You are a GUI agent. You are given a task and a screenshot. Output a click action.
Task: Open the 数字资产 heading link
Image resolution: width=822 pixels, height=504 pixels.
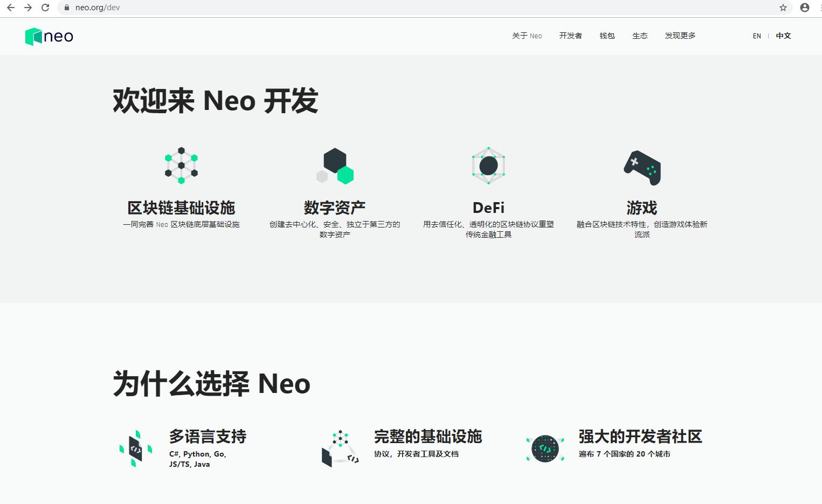(x=335, y=208)
